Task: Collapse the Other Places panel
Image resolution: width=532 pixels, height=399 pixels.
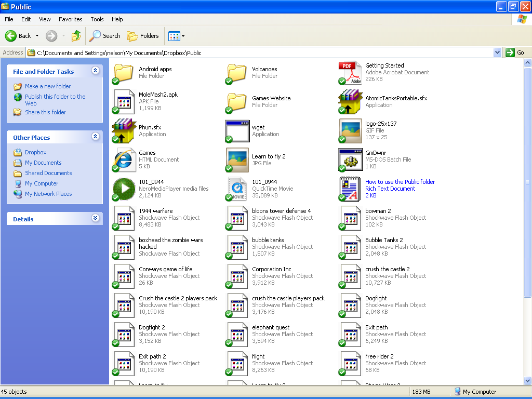Action: click(96, 137)
